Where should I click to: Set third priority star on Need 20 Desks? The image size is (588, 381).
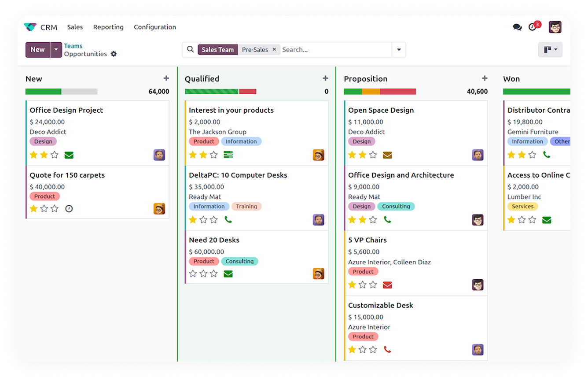pos(214,274)
